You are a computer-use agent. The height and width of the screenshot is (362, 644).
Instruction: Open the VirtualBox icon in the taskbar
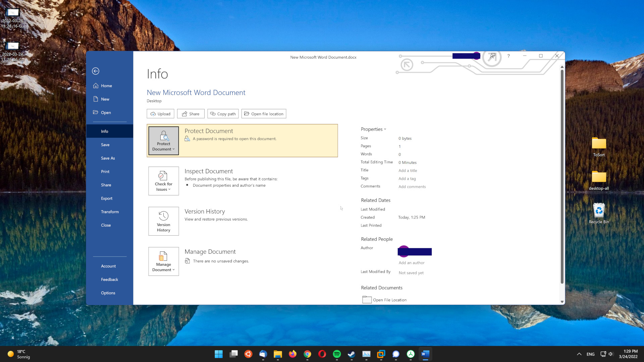click(x=381, y=354)
